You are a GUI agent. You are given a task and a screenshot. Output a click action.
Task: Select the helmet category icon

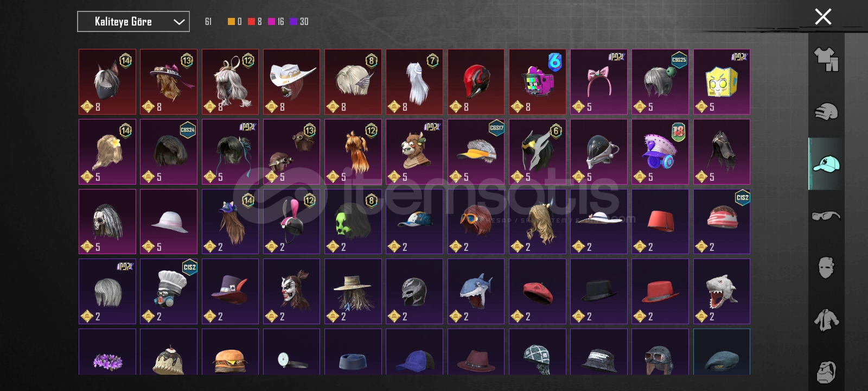(826, 111)
